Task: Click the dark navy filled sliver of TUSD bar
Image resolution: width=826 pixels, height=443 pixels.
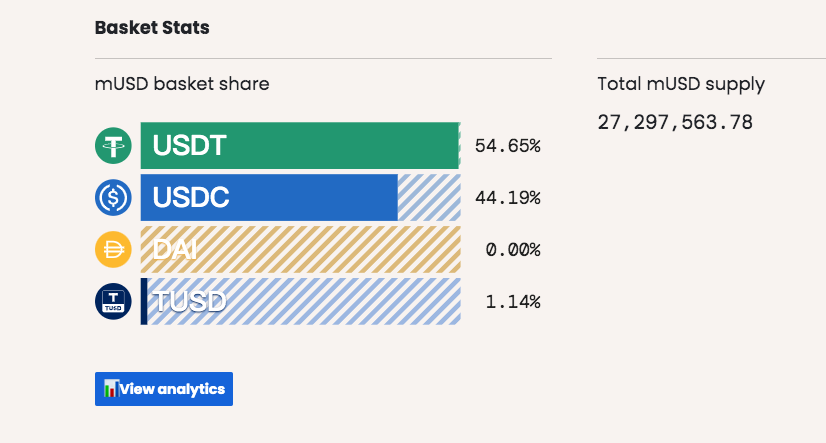Action: coord(144,301)
